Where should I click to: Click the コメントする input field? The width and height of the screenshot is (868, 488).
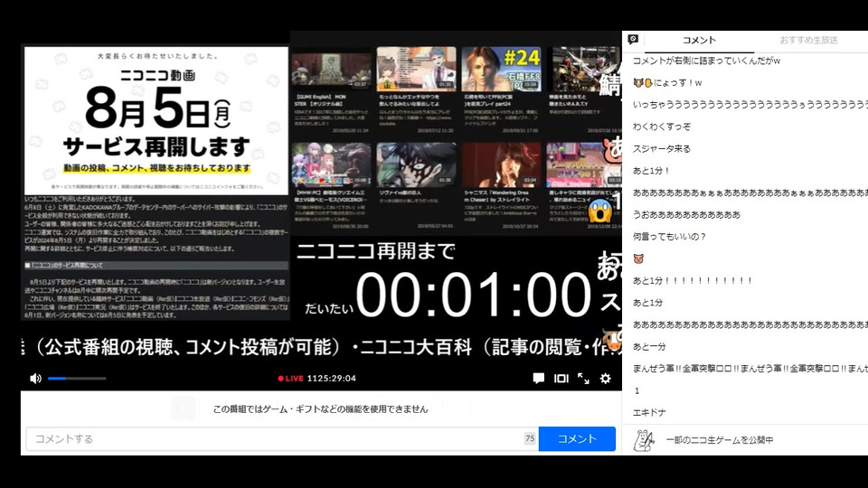pyautogui.click(x=282, y=439)
